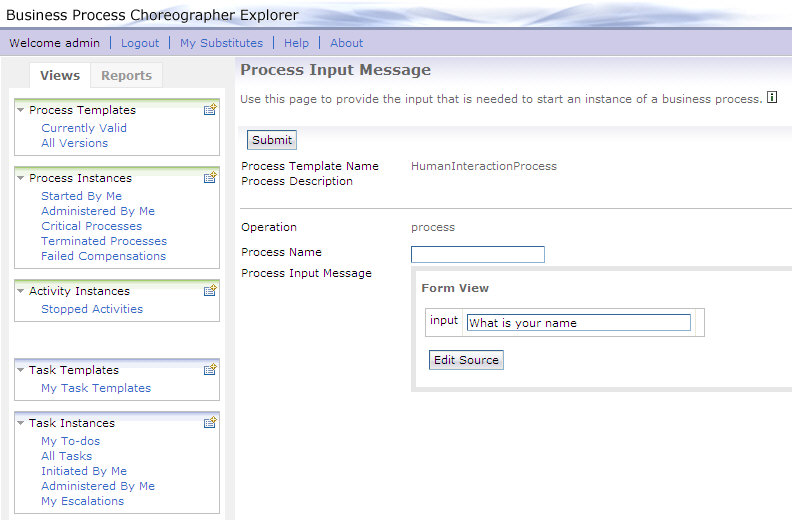Click the Task Instances panel settings icon
This screenshot has height=520, width=792.
pos(210,423)
